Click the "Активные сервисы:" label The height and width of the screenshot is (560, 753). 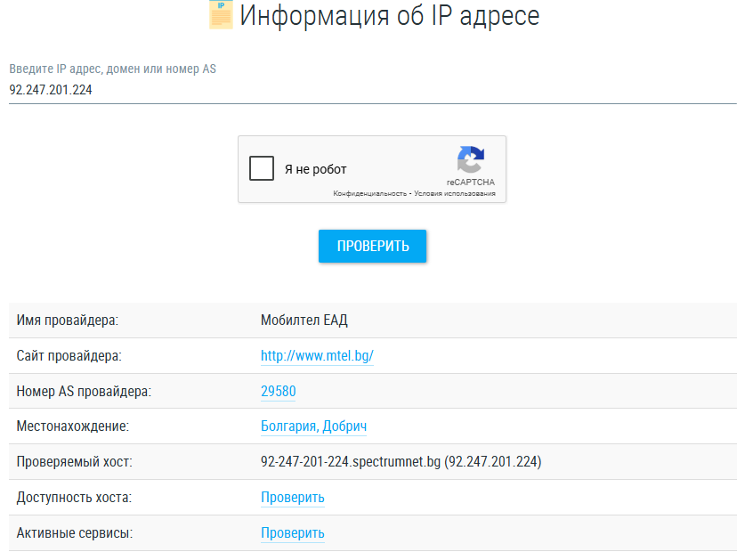click(x=75, y=533)
